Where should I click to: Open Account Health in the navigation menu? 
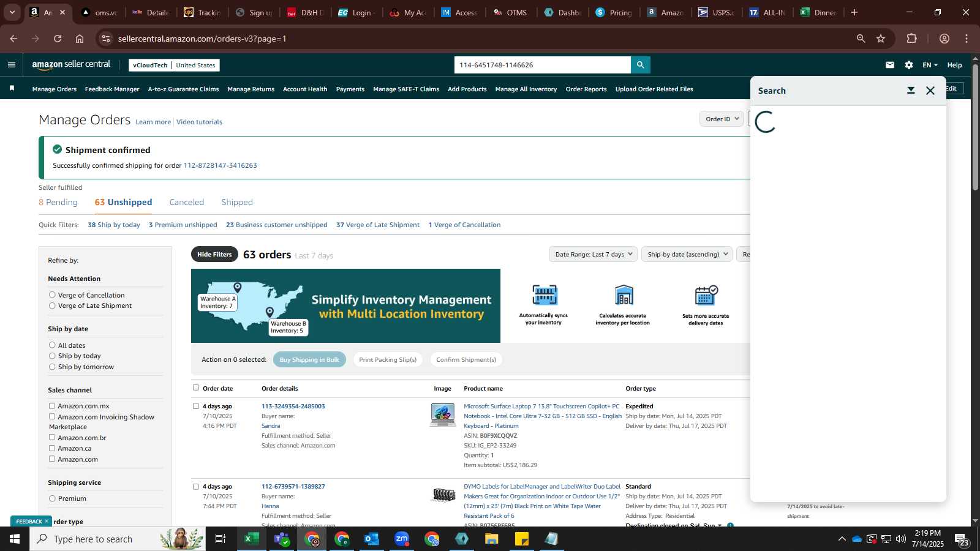click(305, 89)
